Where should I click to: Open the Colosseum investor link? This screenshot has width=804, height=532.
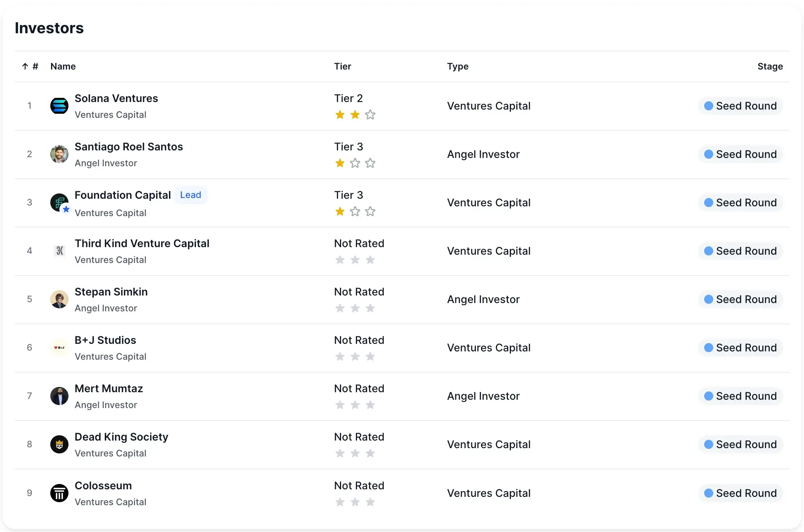pyautogui.click(x=103, y=486)
